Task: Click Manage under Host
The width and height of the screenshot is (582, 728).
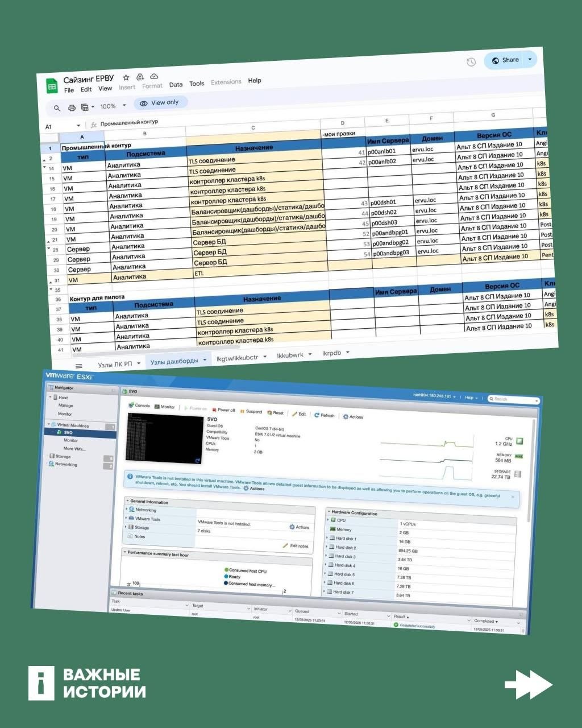Action: tap(65, 406)
